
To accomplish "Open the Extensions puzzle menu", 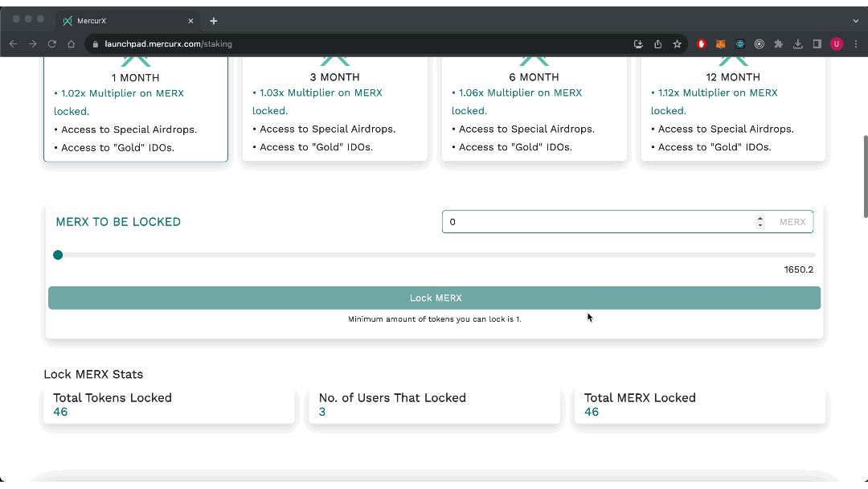I will point(779,44).
